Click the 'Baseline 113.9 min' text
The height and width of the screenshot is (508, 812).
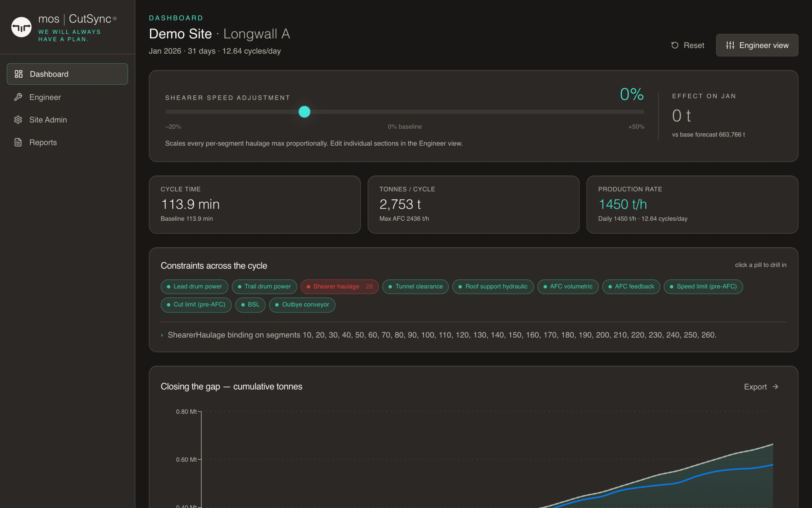pos(187,219)
